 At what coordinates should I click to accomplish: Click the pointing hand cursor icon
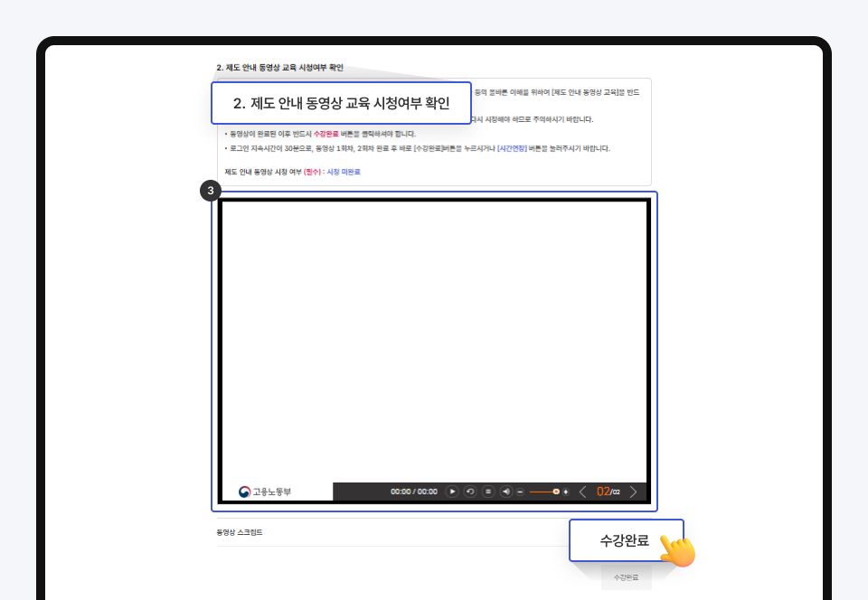[x=676, y=549]
